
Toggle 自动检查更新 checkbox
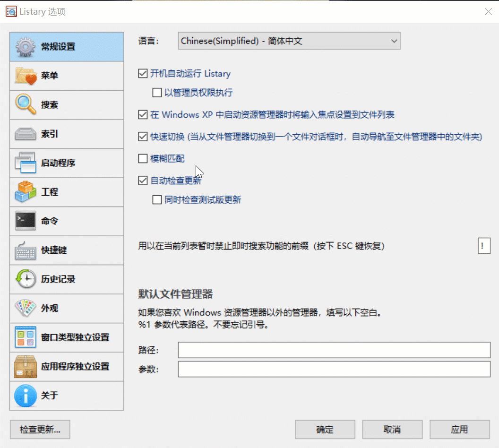click(x=143, y=181)
